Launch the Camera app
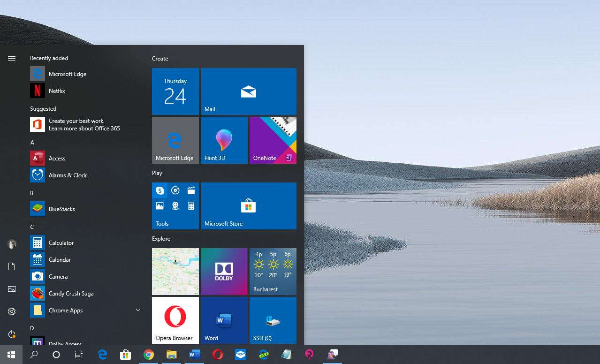Screen dimensions: 600x364 [x=85, y=277]
